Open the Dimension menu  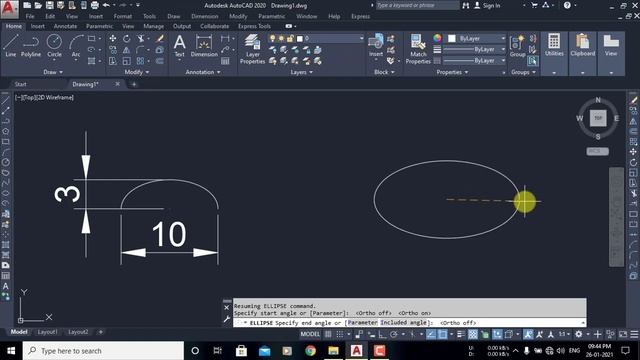204,16
